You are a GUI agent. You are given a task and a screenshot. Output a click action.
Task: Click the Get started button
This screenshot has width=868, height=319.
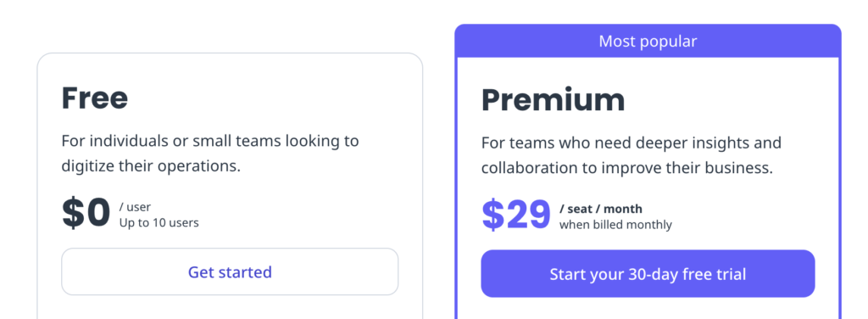tap(230, 272)
